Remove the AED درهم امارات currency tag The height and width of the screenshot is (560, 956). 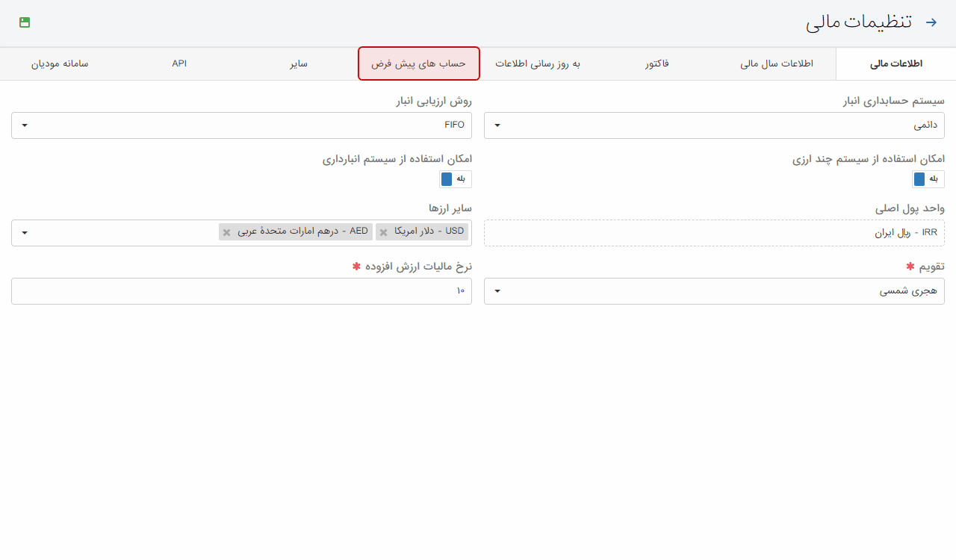coord(226,232)
